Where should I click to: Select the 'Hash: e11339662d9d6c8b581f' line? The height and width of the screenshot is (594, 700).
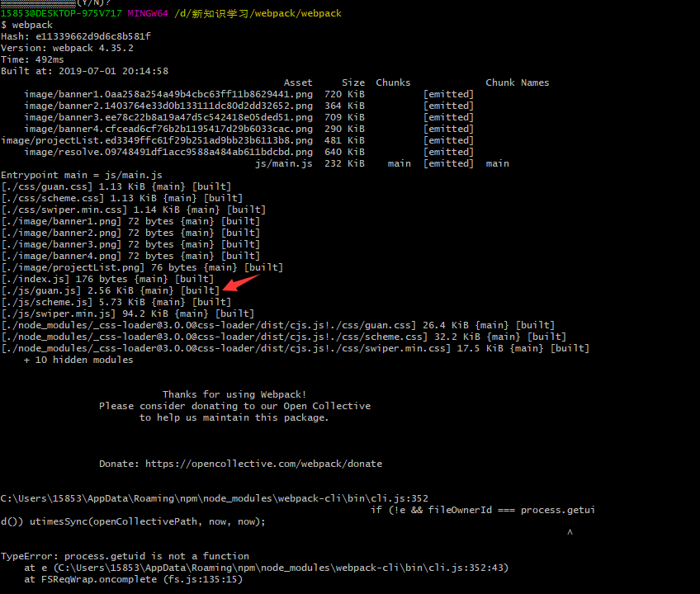(x=76, y=36)
